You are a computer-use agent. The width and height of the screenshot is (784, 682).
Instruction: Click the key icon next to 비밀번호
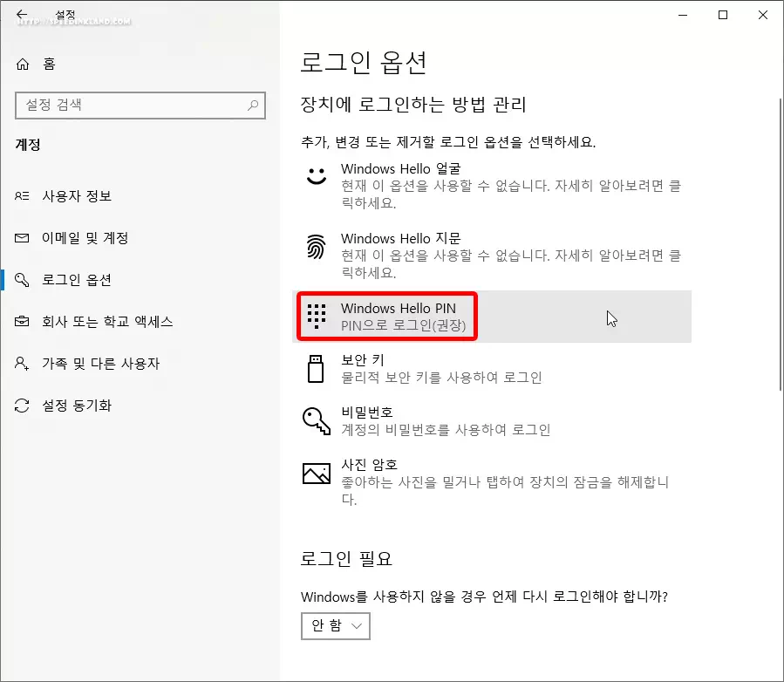point(317,421)
